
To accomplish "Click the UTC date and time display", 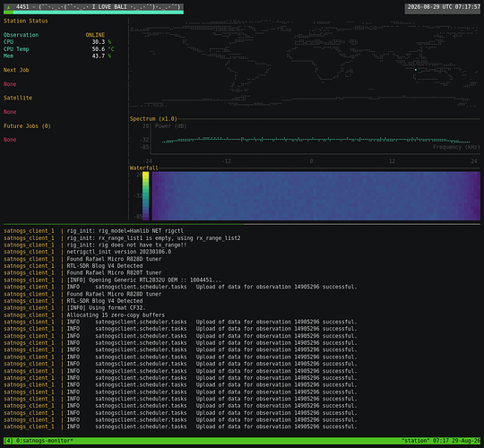I will (x=444, y=7).
